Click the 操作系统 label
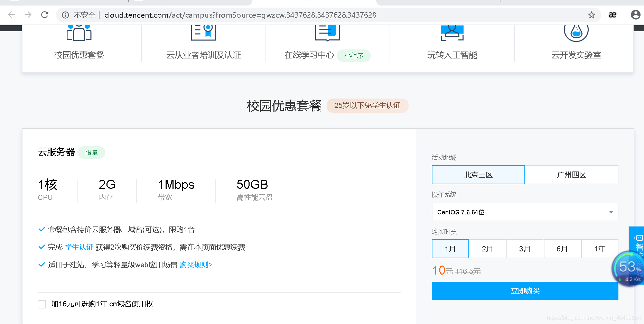The width and height of the screenshot is (644, 324). 444,195
